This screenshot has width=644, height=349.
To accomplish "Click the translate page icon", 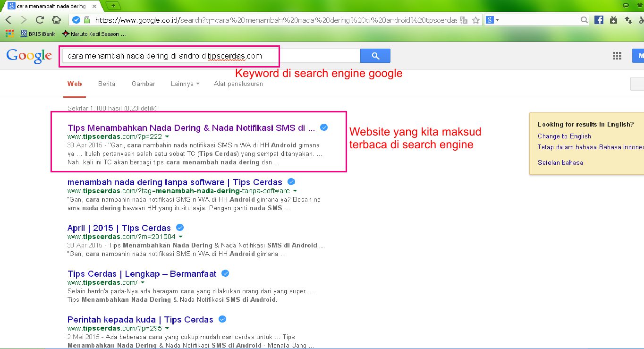I will point(464,20).
